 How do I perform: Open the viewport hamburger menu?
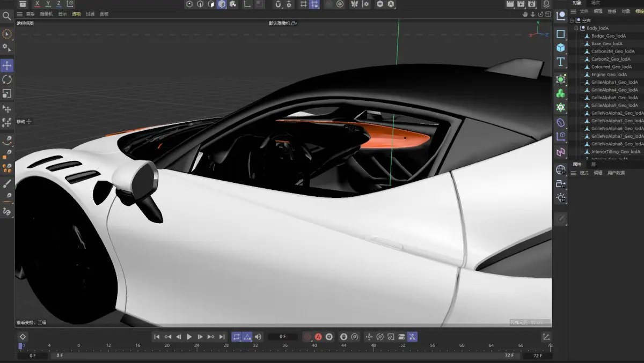[x=20, y=14]
